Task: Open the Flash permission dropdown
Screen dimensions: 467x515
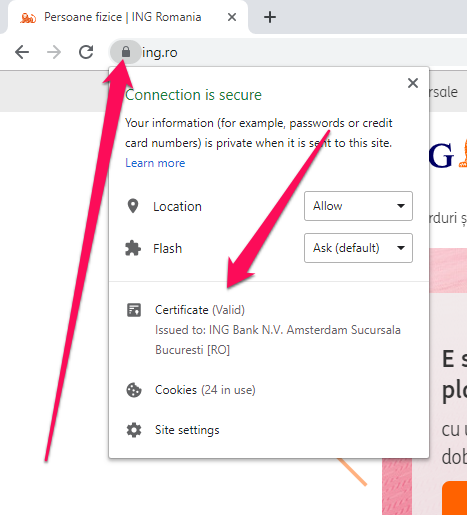Action: tap(358, 248)
